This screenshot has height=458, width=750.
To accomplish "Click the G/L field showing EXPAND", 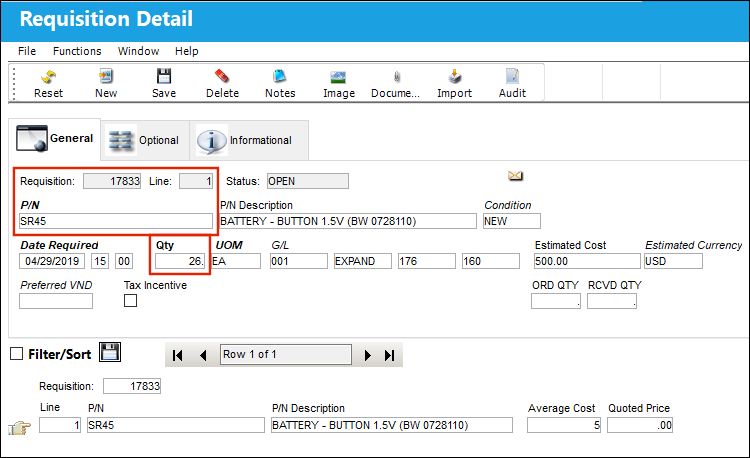I will 363,261.
